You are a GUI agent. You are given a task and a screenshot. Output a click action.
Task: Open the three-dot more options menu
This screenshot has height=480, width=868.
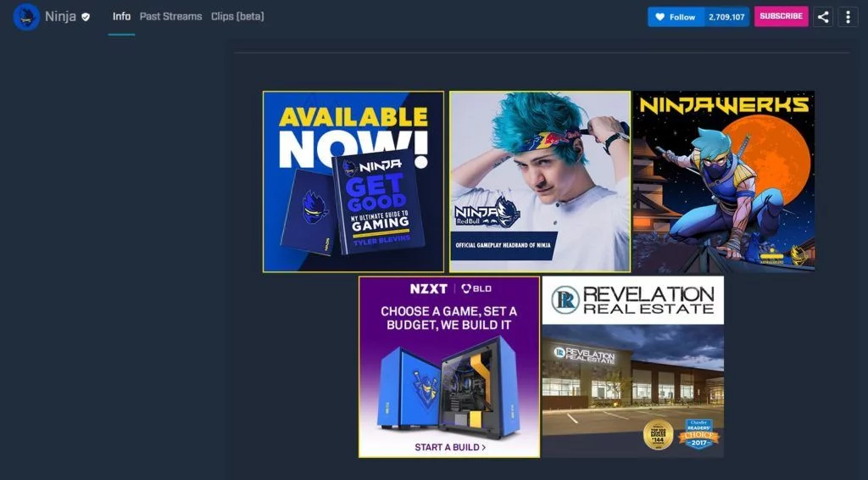pyautogui.click(x=848, y=17)
